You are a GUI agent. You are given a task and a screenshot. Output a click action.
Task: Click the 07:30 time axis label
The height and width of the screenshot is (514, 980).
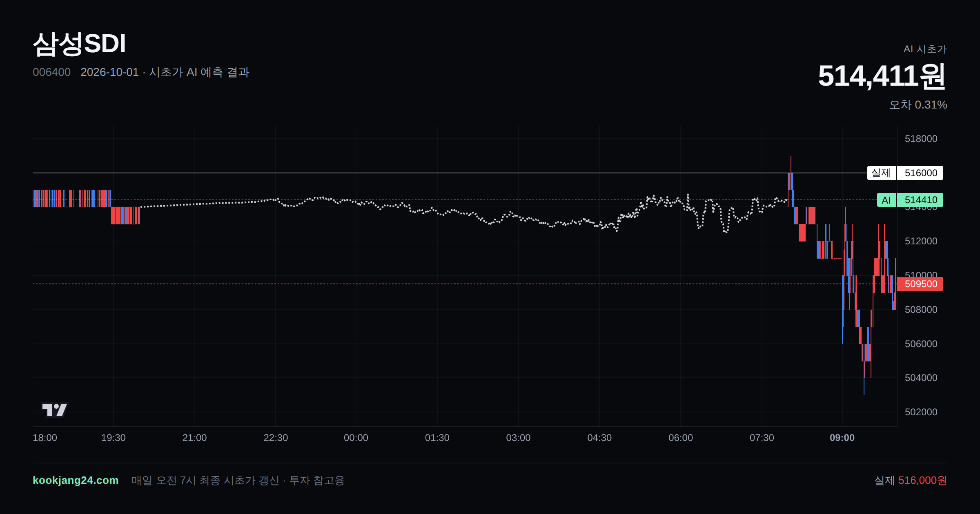(762, 438)
